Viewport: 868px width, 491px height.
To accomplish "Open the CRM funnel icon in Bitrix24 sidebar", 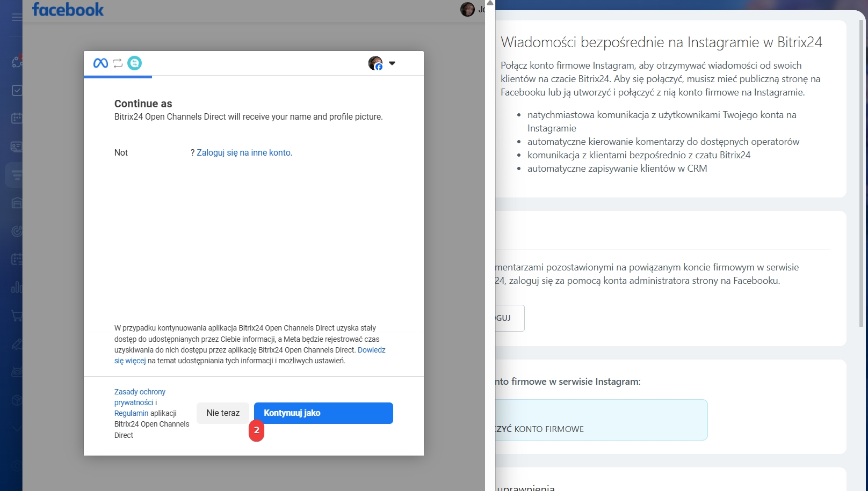I will pyautogui.click(x=17, y=175).
